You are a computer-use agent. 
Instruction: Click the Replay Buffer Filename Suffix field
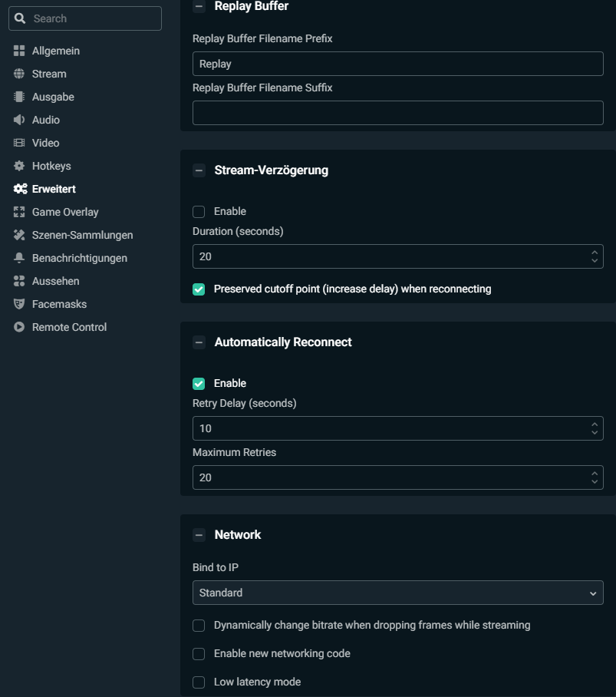pyautogui.click(x=397, y=113)
